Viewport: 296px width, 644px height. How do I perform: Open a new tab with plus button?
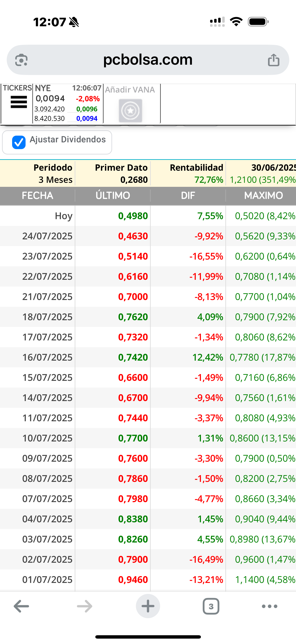click(x=148, y=606)
